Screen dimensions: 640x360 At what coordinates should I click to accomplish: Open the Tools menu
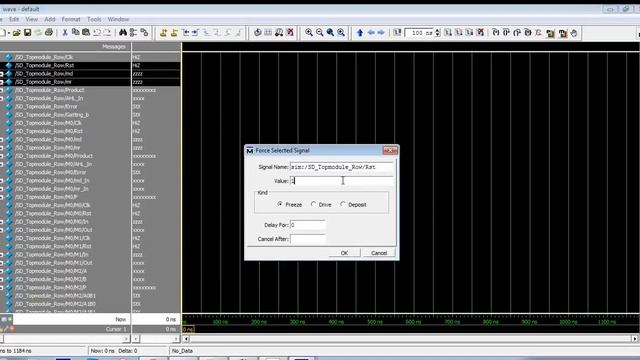[94, 19]
